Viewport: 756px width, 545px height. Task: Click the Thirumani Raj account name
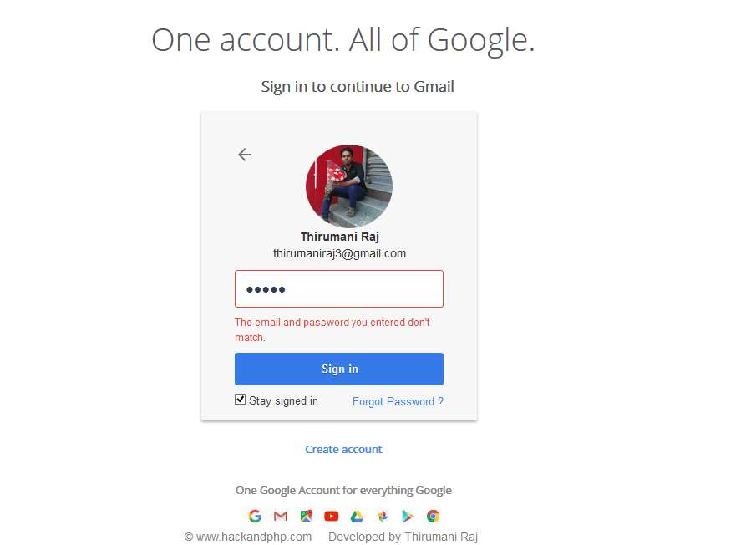[340, 237]
